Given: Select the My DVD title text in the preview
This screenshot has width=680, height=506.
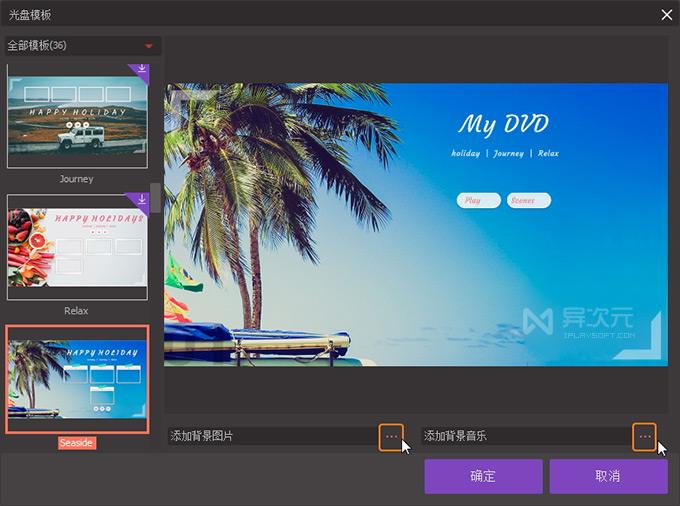Looking at the screenshot, I should point(503,125).
